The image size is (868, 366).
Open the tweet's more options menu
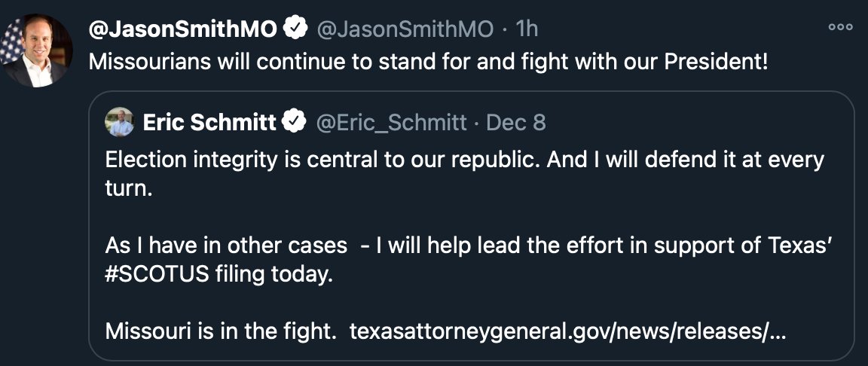840,27
